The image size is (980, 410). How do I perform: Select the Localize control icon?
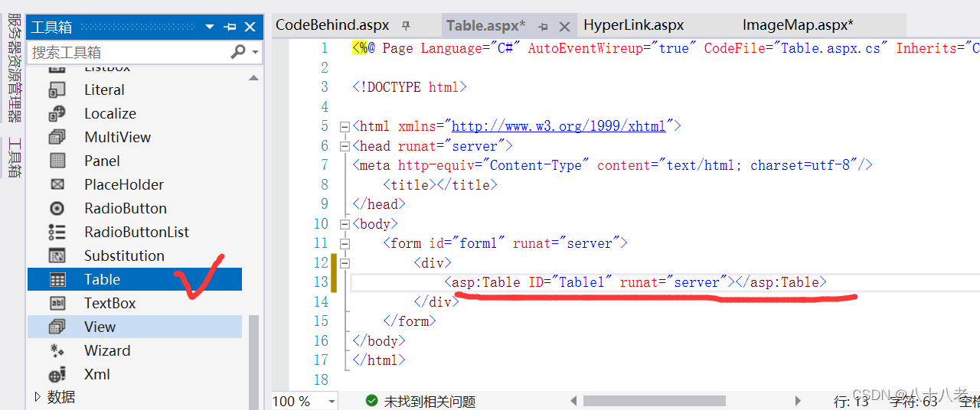57,114
